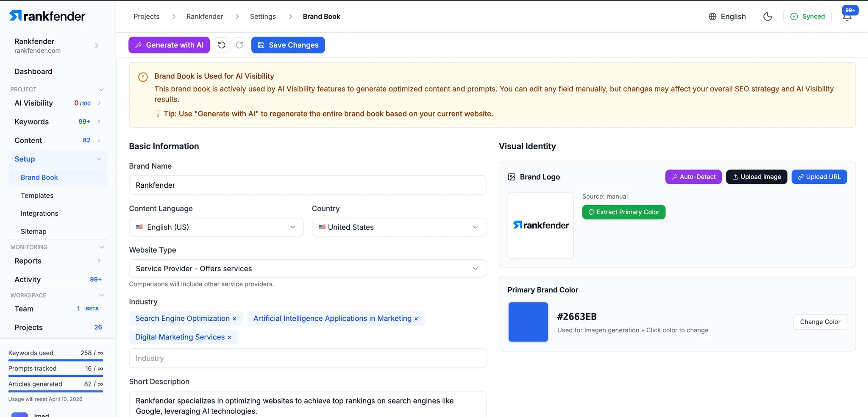868x417 pixels.
Task: Open the Website Type dropdown
Action: [x=307, y=269]
